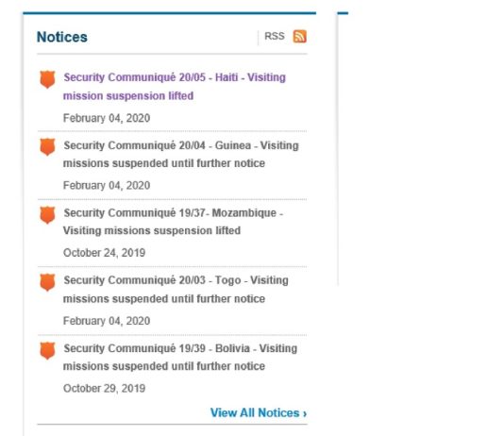Open the Security Communiqué 20/04 Guinea notice
The image size is (504, 436).
click(x=180, y=154)
